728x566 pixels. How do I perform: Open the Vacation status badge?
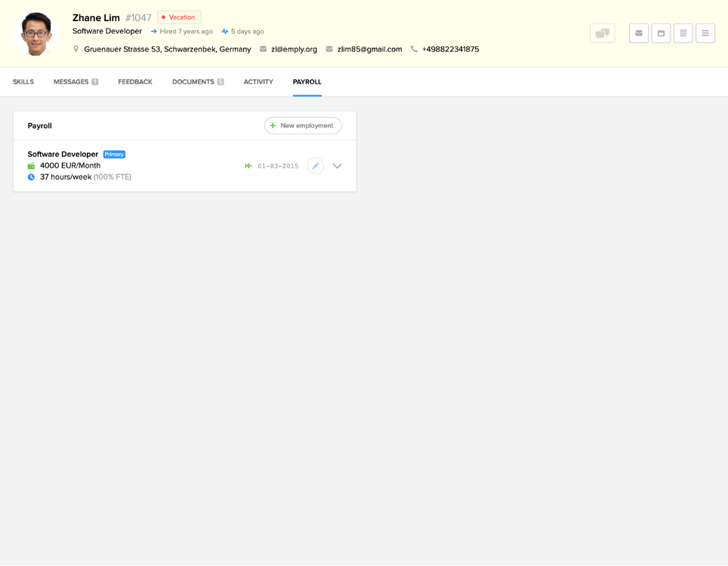click(x=179, y=17)
